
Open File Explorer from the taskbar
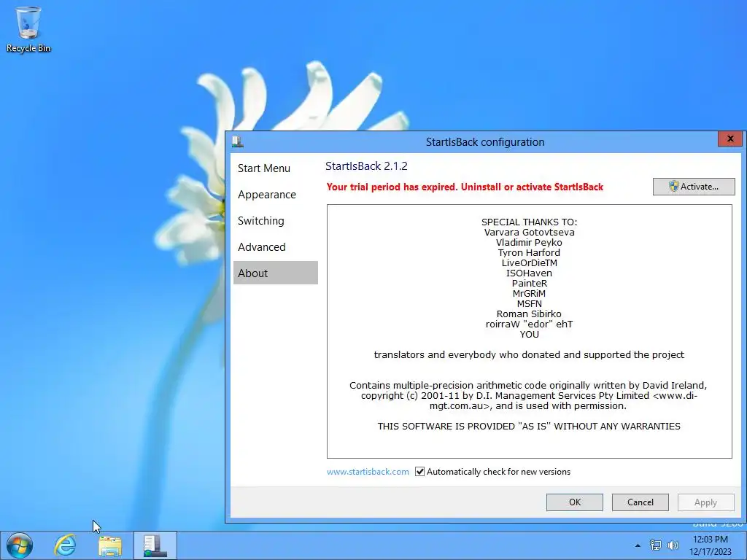[x=110, y=545]
